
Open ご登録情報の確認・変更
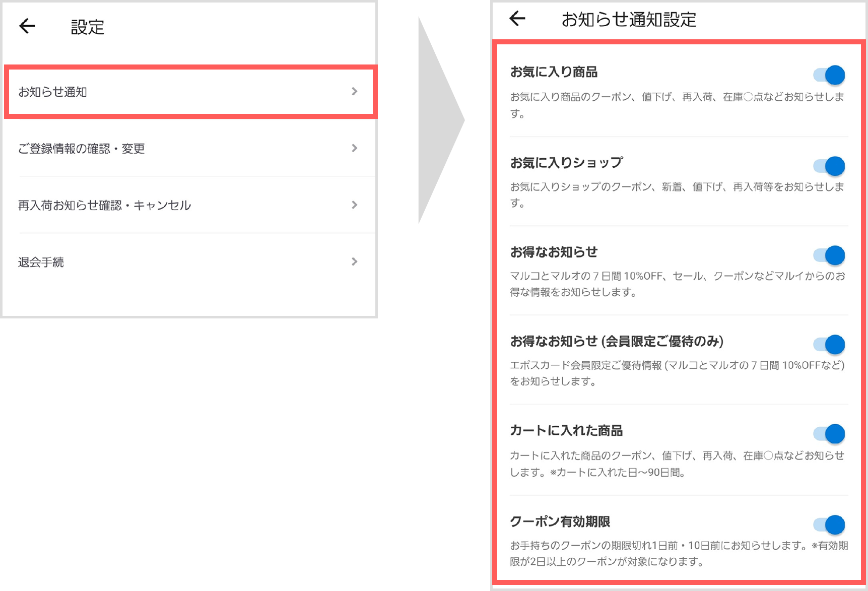tap(82, 148)
